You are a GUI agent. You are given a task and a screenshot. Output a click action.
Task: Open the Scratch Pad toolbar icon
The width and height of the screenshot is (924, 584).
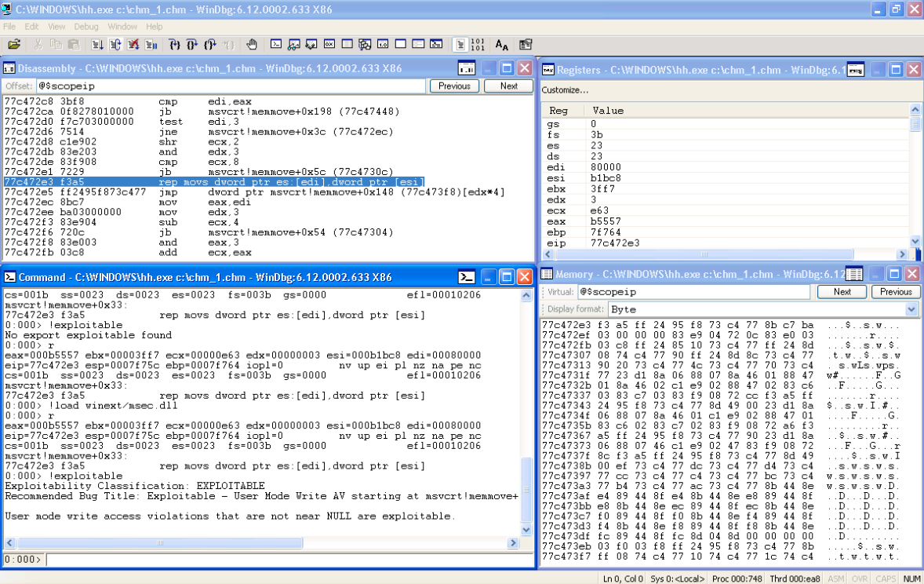pos(401,44)
